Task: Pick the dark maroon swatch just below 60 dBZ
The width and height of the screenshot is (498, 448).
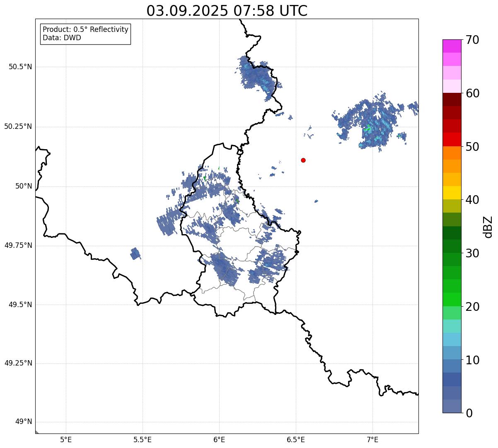Action: click(452, 99)
